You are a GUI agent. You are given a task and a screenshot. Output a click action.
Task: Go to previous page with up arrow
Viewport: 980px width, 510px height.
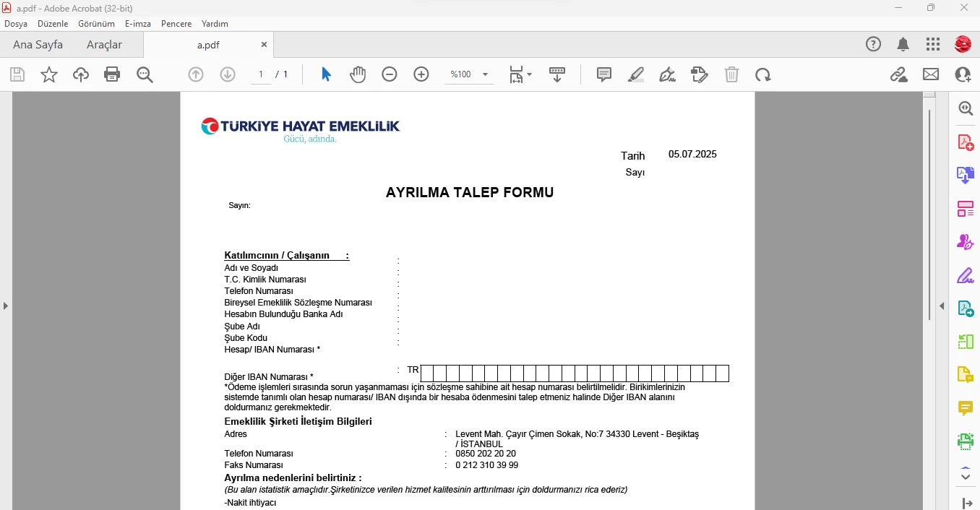tap(196, 74)
